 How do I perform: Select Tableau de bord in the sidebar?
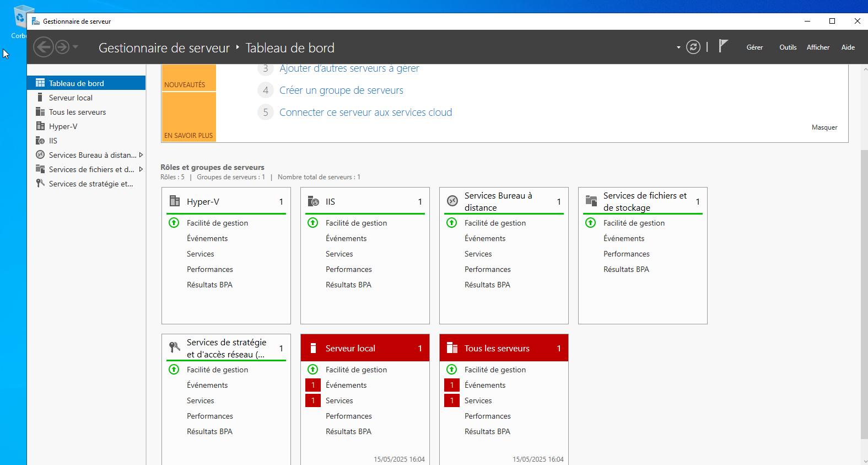pos(86,83)
